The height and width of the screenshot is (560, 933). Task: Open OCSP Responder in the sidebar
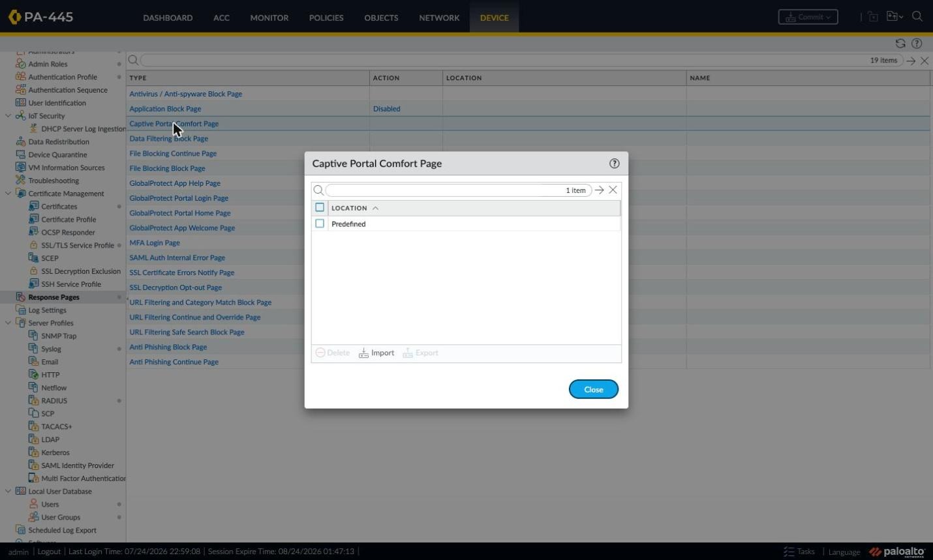[68, 233]
